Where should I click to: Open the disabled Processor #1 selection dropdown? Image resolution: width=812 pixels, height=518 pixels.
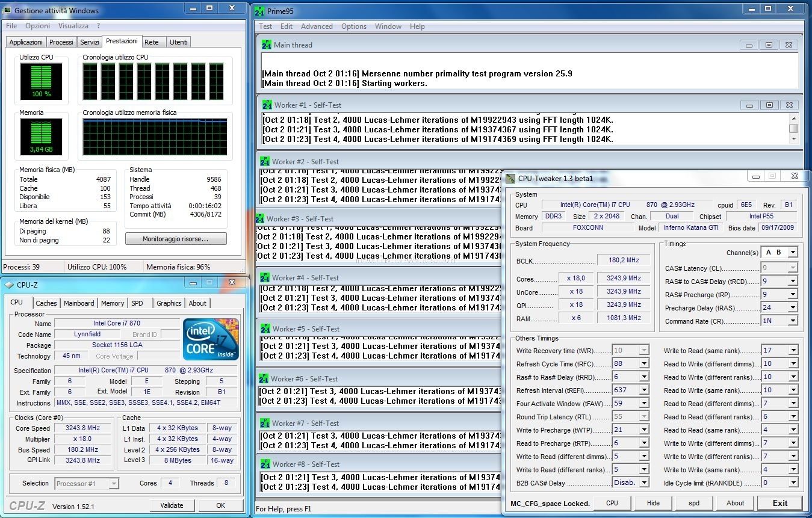(114, 483)
